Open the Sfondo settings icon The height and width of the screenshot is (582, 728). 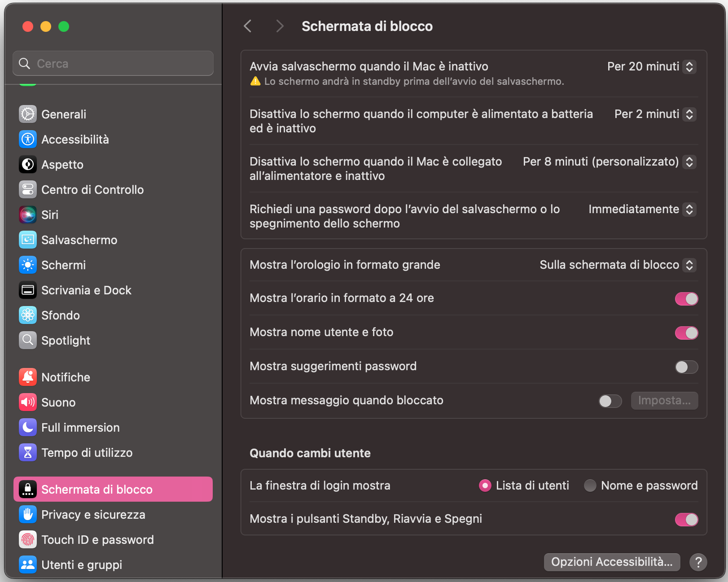pos(27,315)
